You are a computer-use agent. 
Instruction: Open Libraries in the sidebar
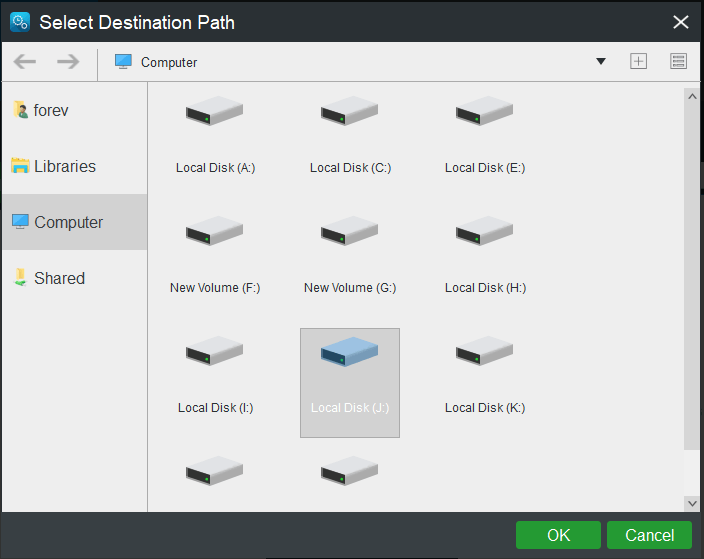click(74, 166)
